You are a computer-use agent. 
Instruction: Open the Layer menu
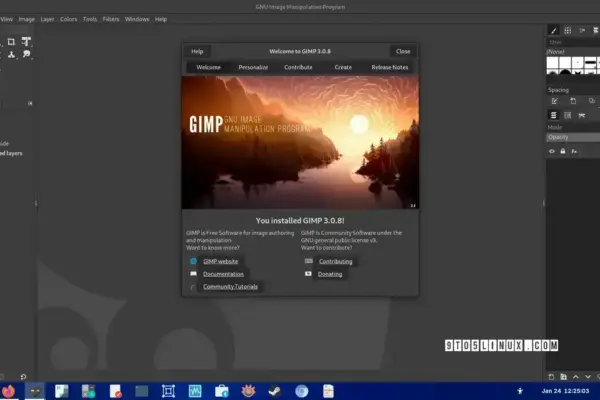tap(47, 19)
